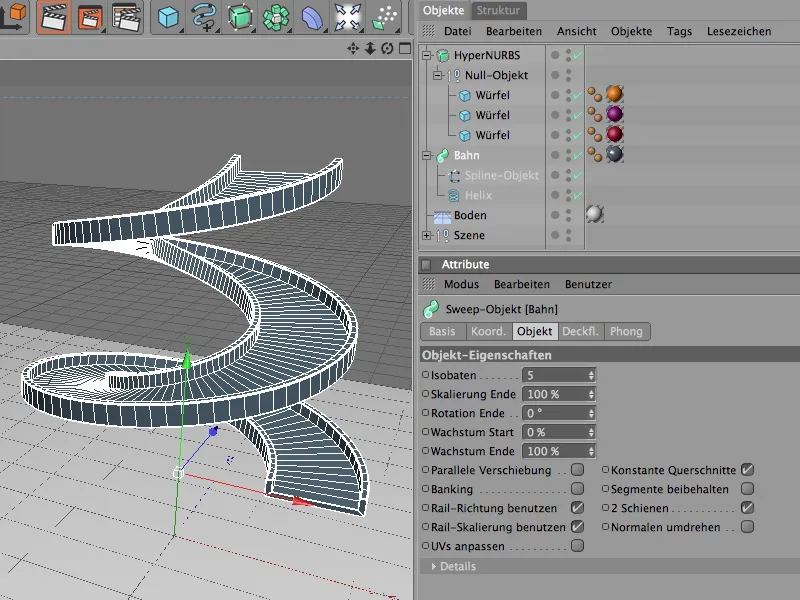Enable UVs anpassen checkbox
This screenshot has width=800, height=600.
pyautogui.click(x=578, y=545)
